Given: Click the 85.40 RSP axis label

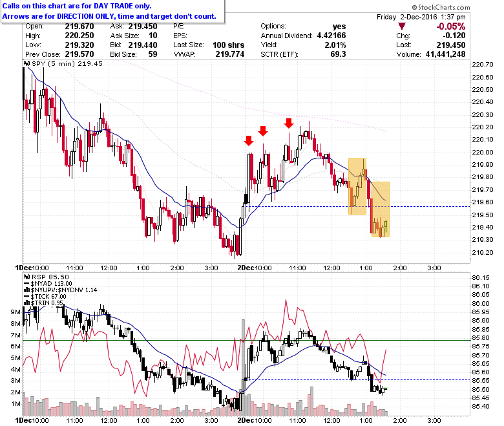Looking at the screenshot, I should click(x=481, y=407).
